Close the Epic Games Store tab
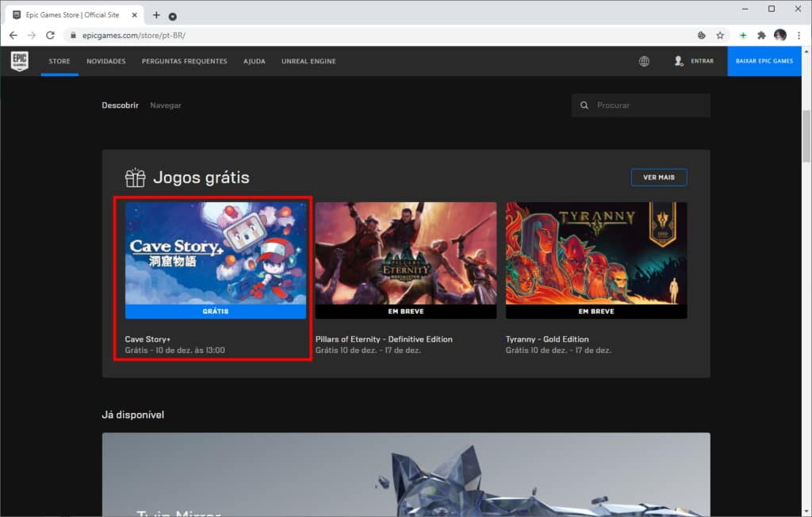 coord(134,15)
